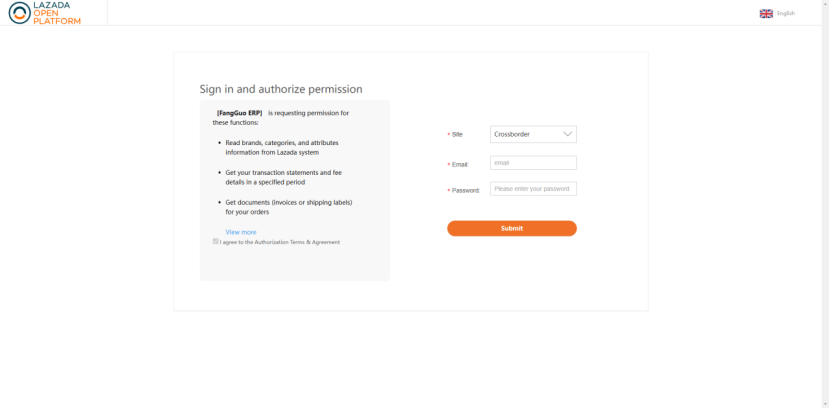Open the Crossborder site dropdown

pos(532,134)
